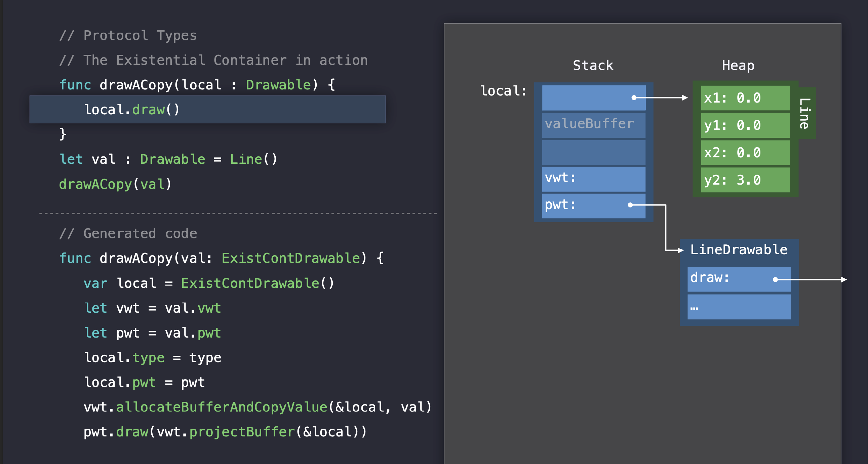Click the rotated Line label tab
Screen dimensions: 868x464
tap(805, 113)
